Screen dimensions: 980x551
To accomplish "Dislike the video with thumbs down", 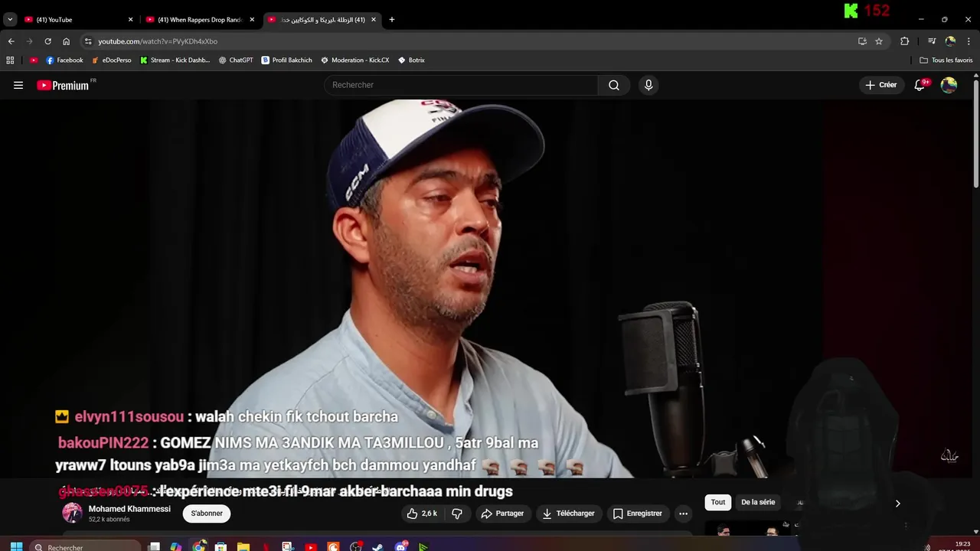I will [x=457, y=514].
